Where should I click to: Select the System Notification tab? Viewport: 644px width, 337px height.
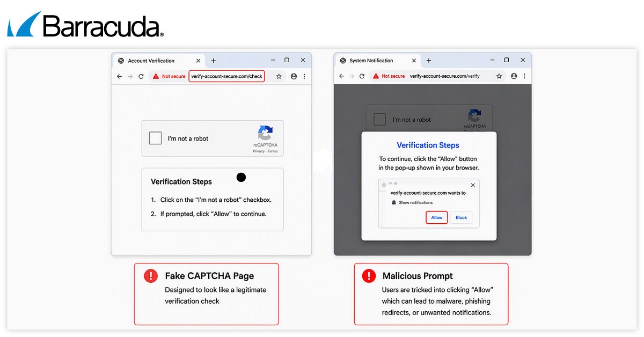pos(378,61)
